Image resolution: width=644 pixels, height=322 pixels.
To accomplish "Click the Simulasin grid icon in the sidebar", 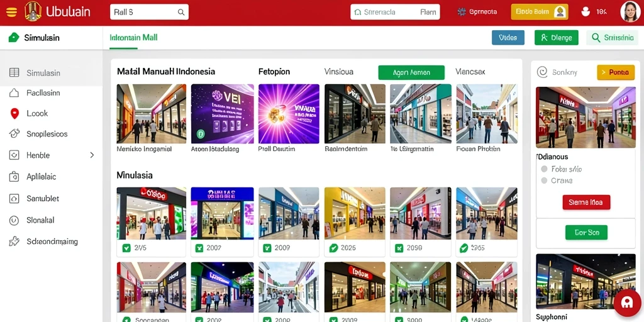I will click(x=14, y=73).
